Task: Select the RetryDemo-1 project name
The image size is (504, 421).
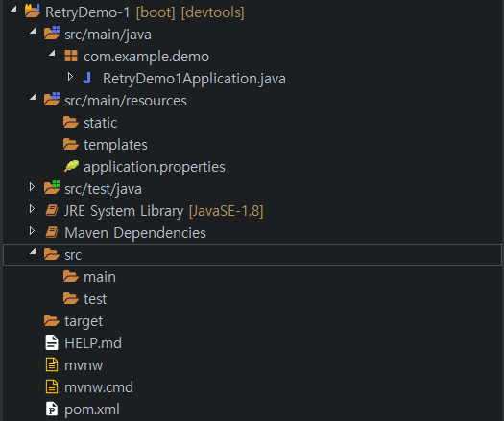Action: point(87,12)
